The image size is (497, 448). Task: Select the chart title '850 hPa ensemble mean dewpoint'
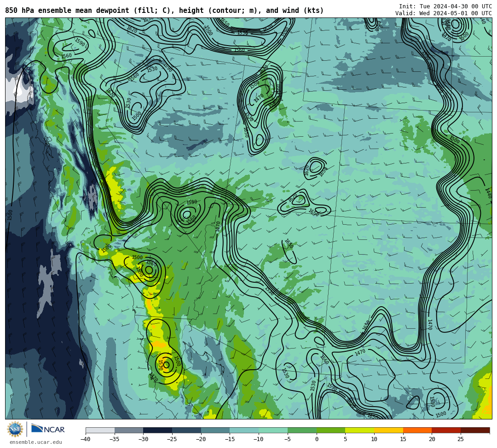(x=67, y=11)
